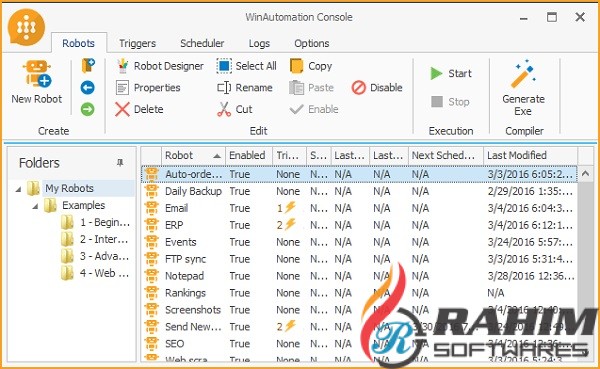600x369 pixels.
Task: Open Properties for the selected robot
Action: 148,88
